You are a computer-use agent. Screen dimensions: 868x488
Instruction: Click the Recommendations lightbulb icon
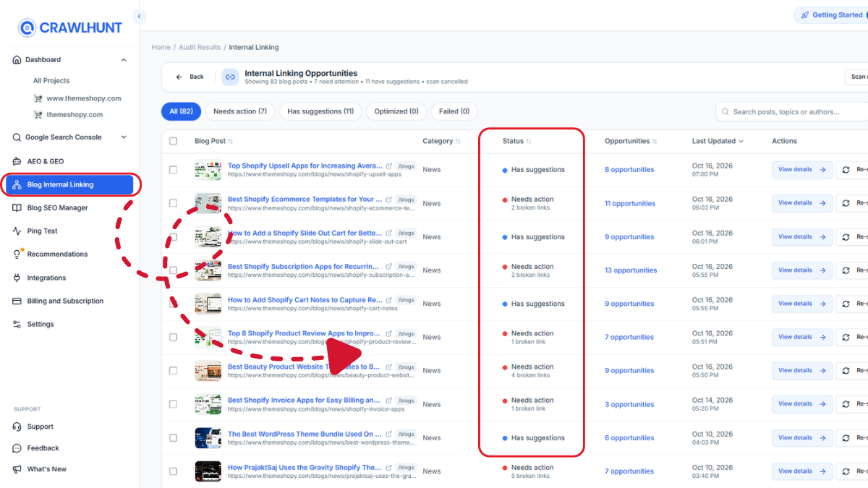point(17,254)
